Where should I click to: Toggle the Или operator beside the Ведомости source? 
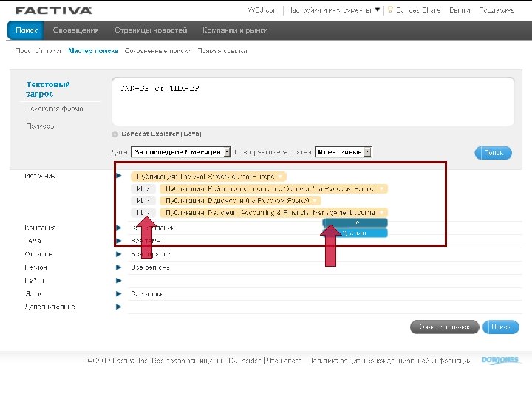click(143, 201)
